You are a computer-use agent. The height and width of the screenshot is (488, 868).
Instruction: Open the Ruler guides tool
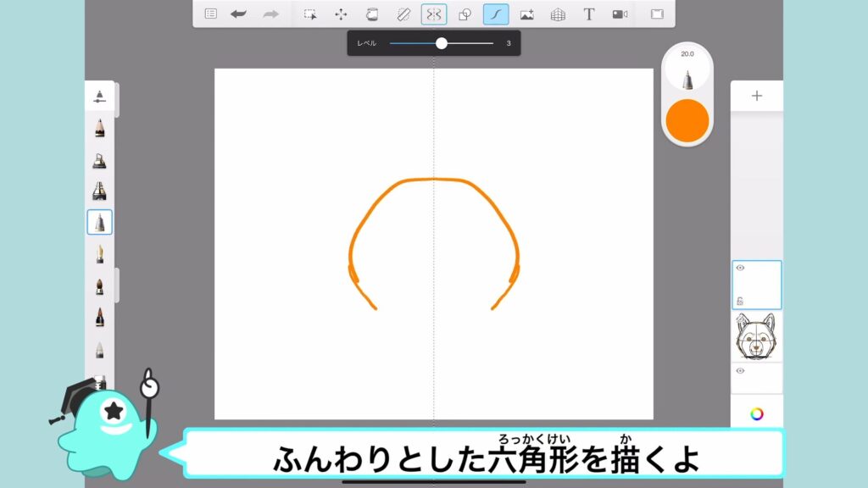(x=403, y=14)
